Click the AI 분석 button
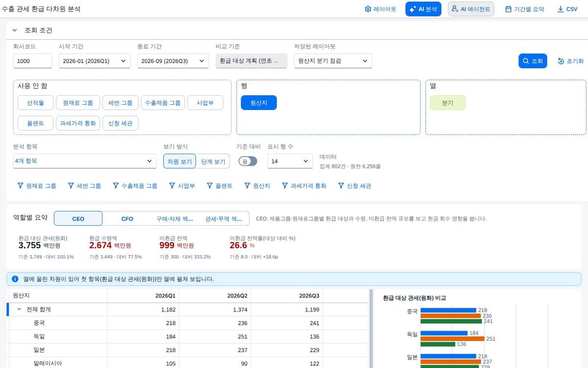 click(423, 9)
